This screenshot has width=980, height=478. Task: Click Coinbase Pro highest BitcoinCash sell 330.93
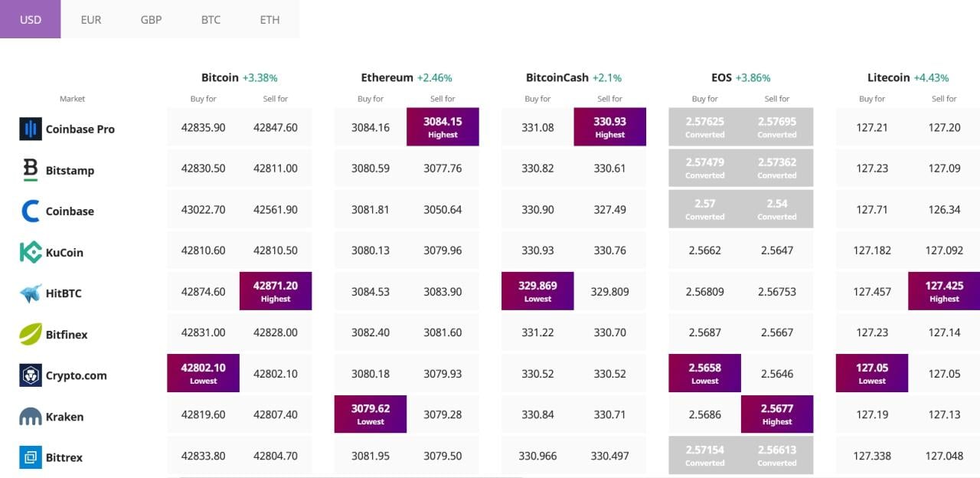[610, 126]
